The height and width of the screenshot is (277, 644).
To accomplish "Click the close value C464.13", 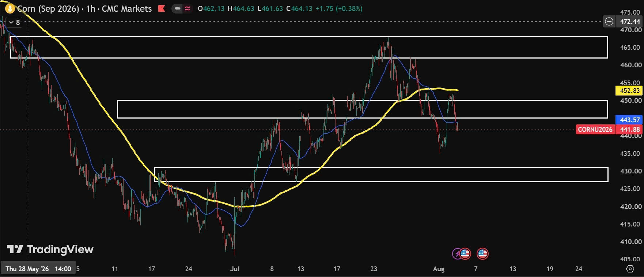I will pyautogui.click(x=299, y=8).
